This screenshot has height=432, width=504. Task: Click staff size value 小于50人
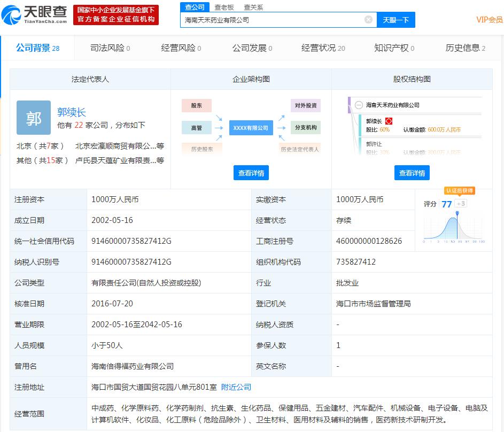pos(107,345)
